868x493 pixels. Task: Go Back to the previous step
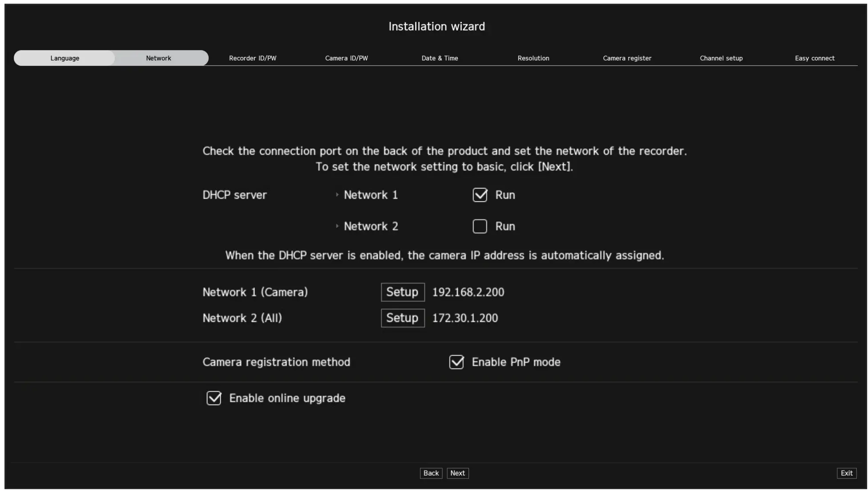click(430, 473)
